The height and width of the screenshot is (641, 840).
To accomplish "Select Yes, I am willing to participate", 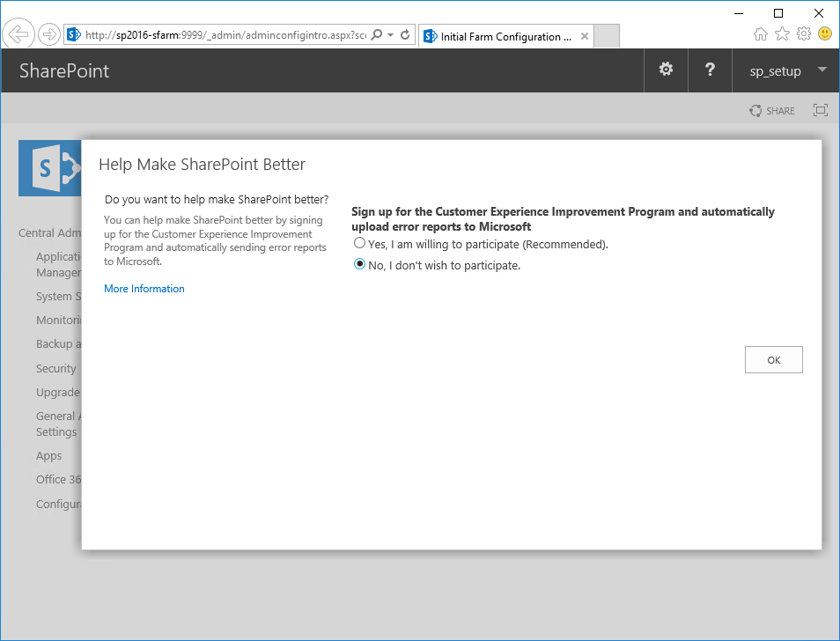I will pos(359,243).
